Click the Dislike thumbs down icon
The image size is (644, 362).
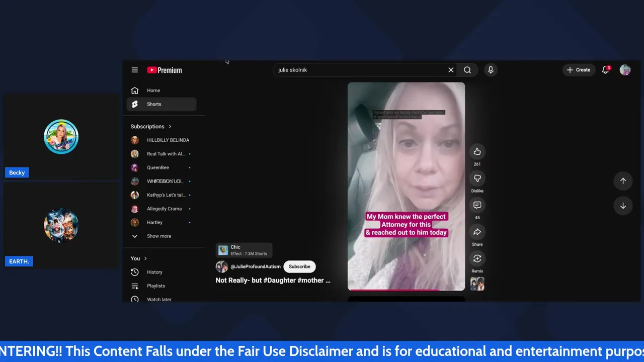[x=477, y=178]
